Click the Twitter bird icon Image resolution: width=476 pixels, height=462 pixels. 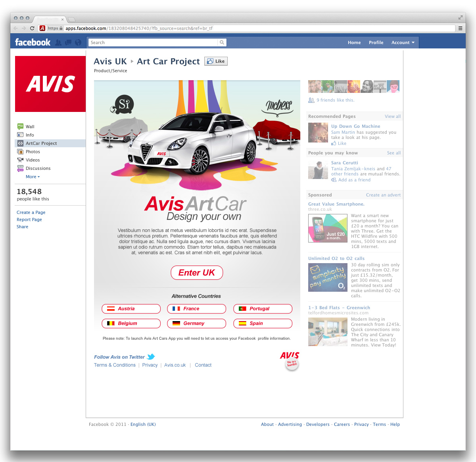[x=151, y=356]
